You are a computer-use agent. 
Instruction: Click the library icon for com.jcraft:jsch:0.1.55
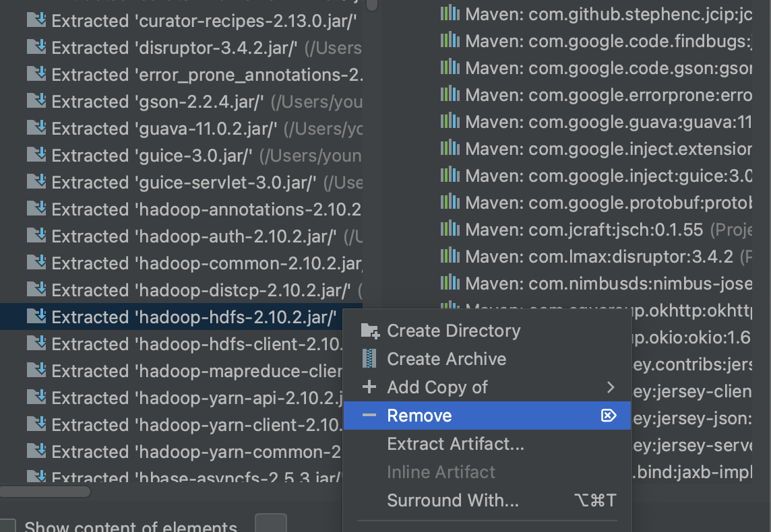[450, 230]
